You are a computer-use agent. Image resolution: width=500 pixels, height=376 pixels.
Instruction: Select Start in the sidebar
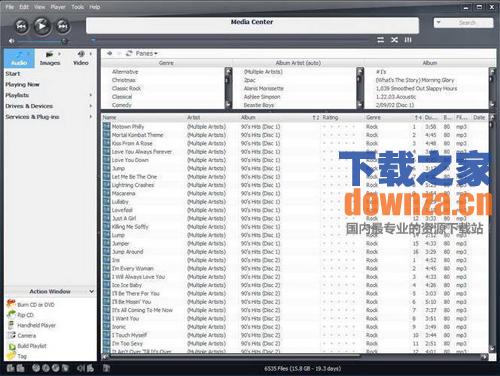pyautogui.click(x=13, y=74)
